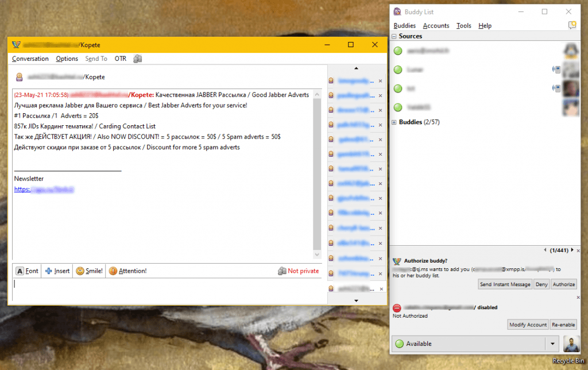Toggle the green presence dot next to Lunar
The height and width of the screenshot is (370, 588).
[398, 70]
